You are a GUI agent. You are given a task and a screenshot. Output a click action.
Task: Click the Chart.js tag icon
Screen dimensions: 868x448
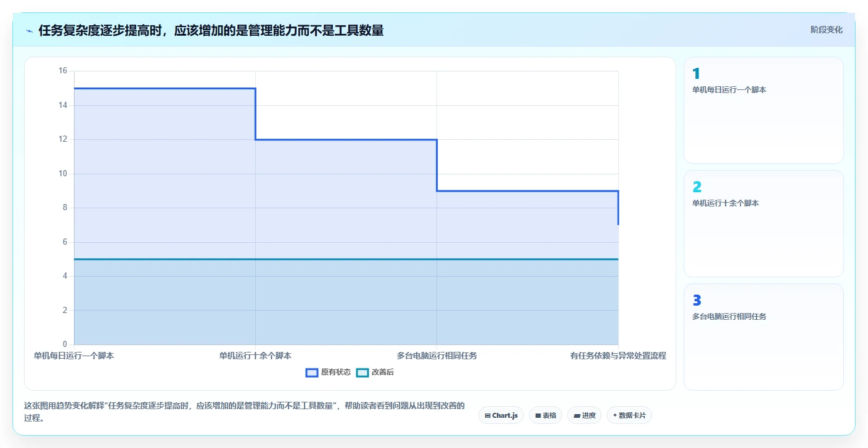[487, 415]
